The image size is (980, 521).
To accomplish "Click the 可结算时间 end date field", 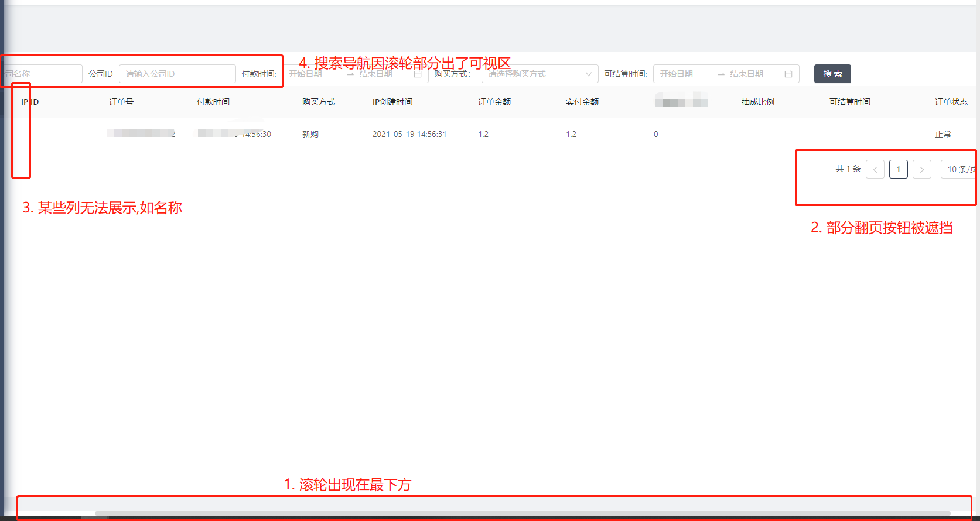I will tap(747, 74).
